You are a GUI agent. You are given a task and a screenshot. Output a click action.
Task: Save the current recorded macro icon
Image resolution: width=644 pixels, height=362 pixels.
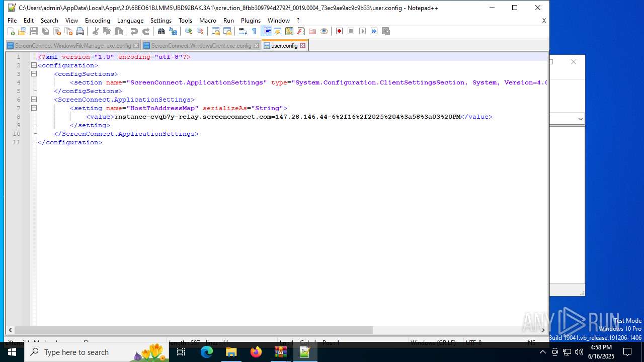(x=386, y=31)
